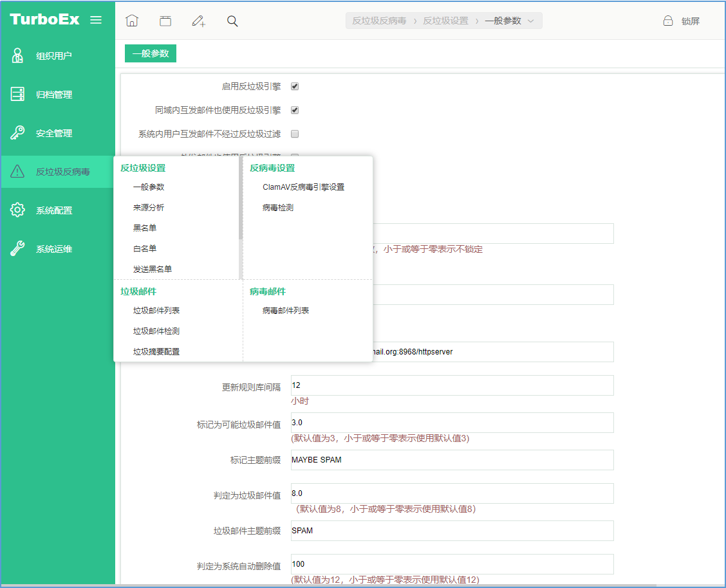The height and width of the screenshot is (588, 726).
Task: Click the home icon in top toolbar
Action: click(132, 21)
